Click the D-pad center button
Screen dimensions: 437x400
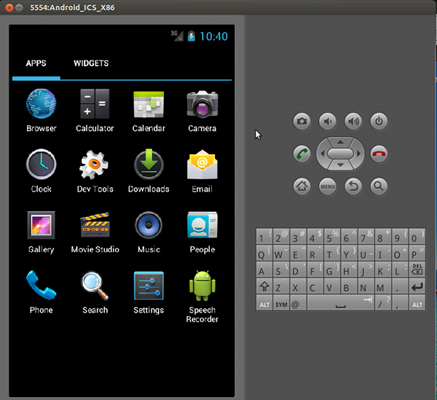340,154
